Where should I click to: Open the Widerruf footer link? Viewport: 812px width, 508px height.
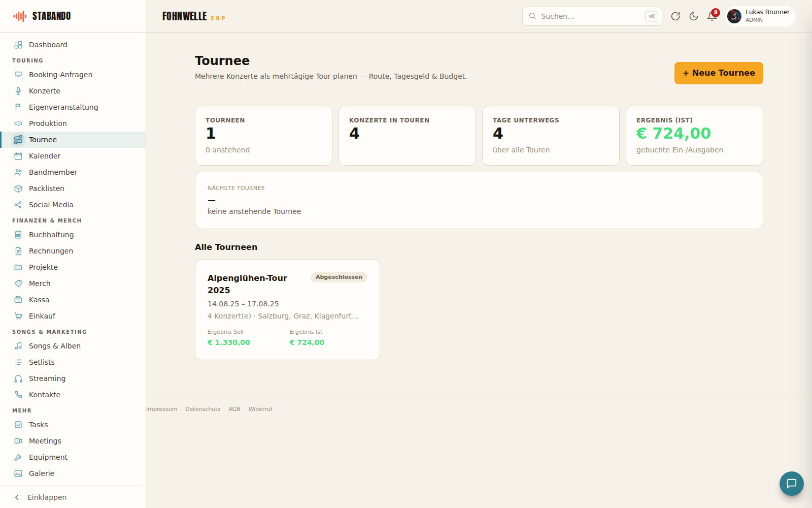point(260,409)
